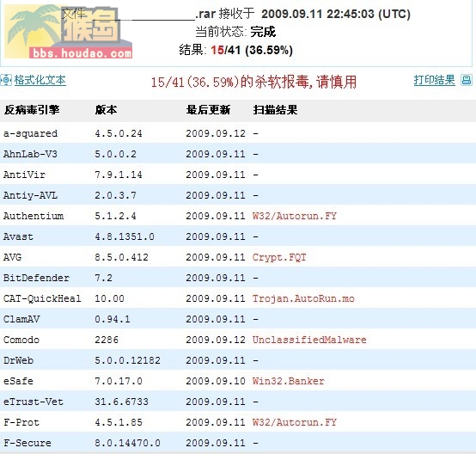Screen dimensions: 476x454
Task: Click version 10.00 of CAT-QuickHeal
Action: point(110,298)
